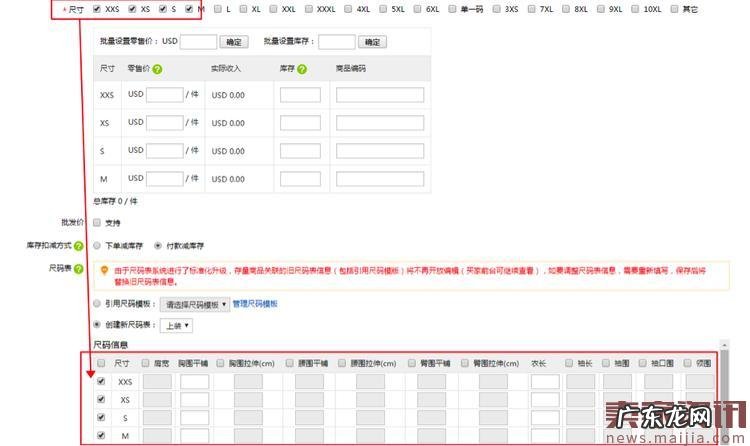The width and height of the screenshot is (750, 446).
Task: Open the 零售价 help question-mark icon
Action: 157,69
